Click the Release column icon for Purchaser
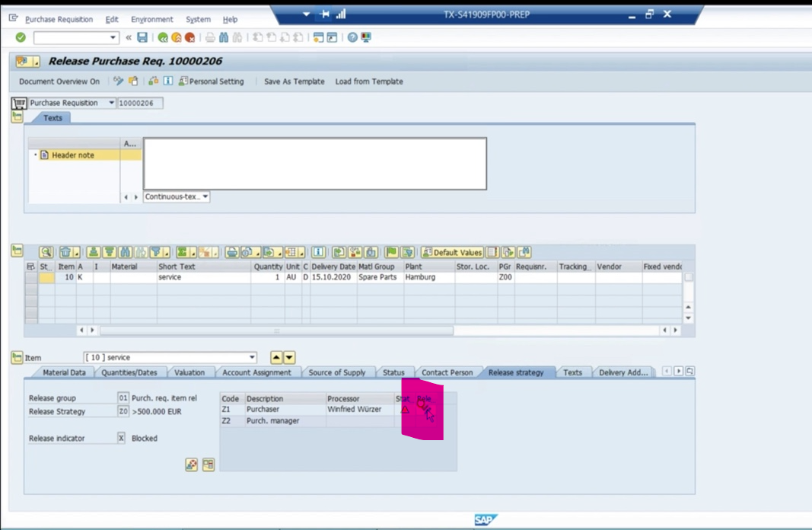Viewport: 812px width, 530px height. click(424, 409)
